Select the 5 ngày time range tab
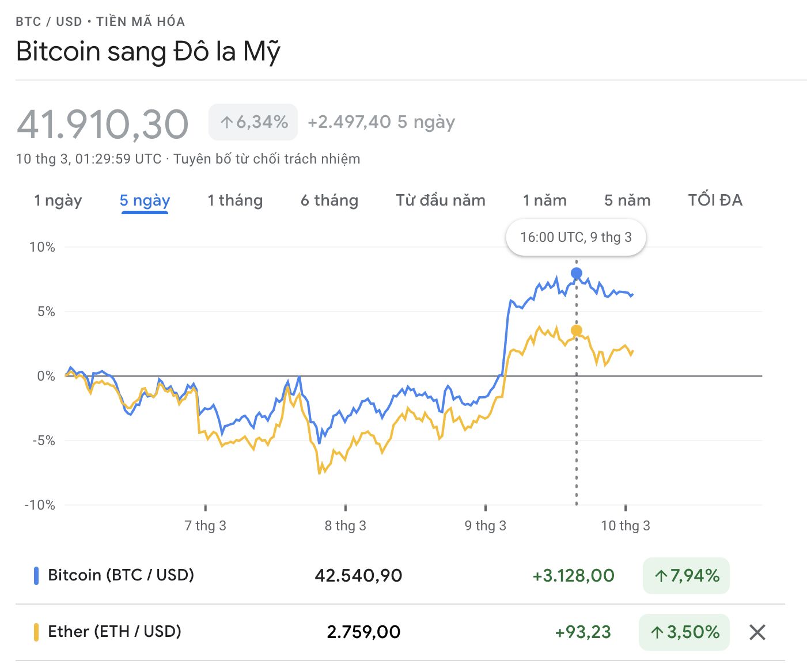The width and height of the screenshot is (807, 672). coord(145,200)
